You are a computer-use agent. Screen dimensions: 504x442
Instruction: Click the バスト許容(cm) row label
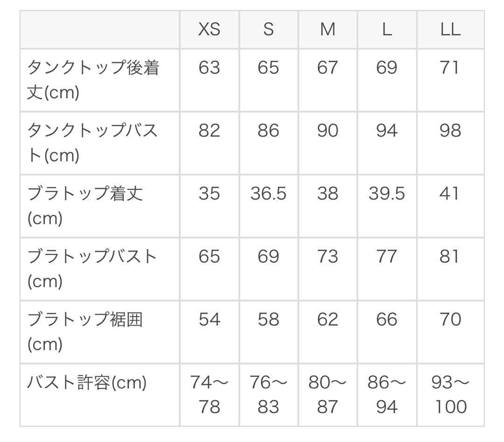coord(87,383)
